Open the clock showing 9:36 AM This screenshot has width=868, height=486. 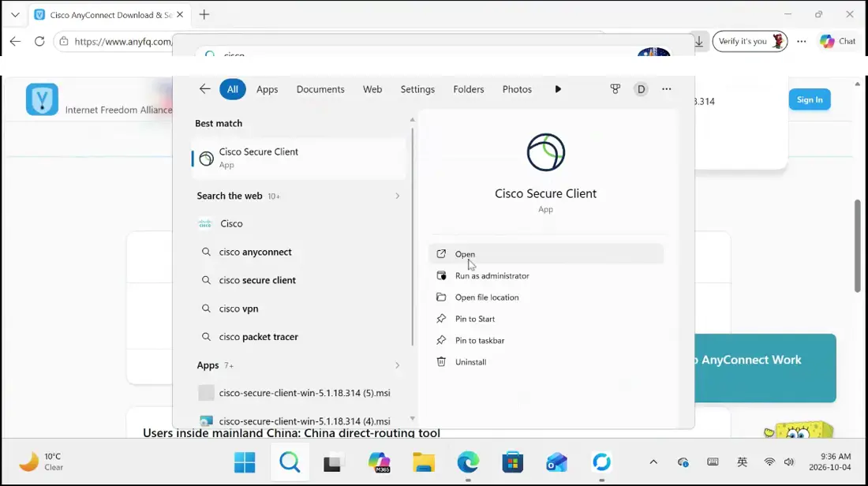830,462
